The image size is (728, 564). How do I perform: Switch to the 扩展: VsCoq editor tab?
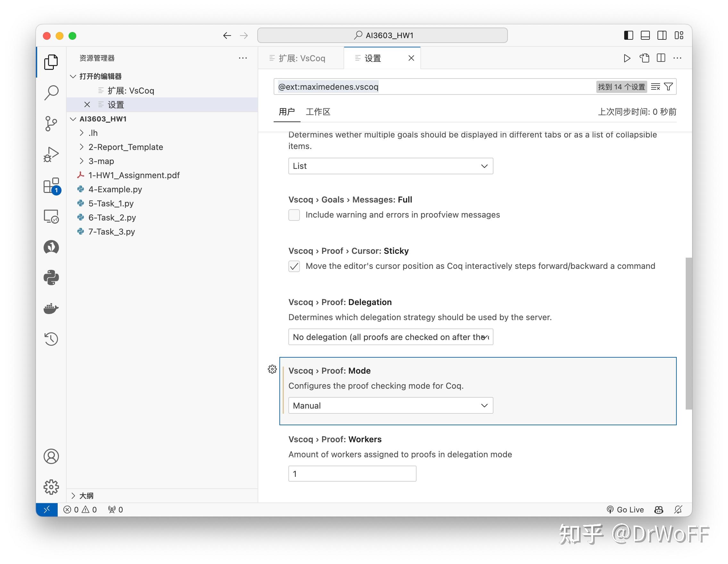point(301,58)
